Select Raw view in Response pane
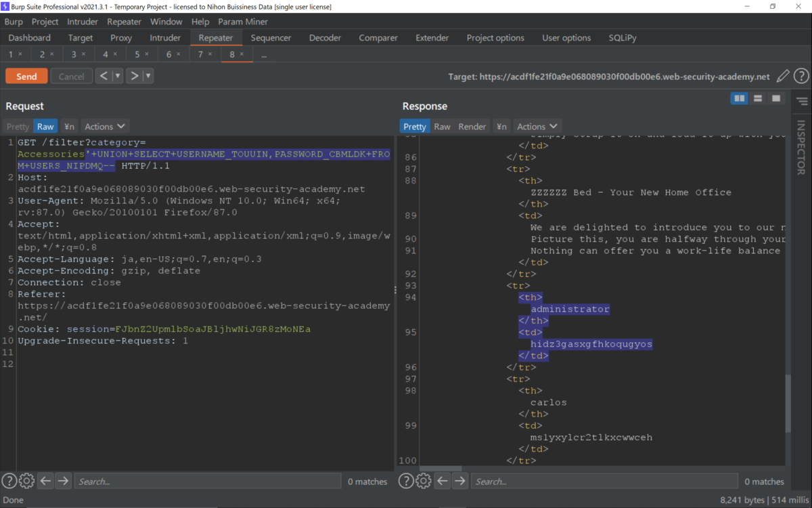 tap(442, 126)
